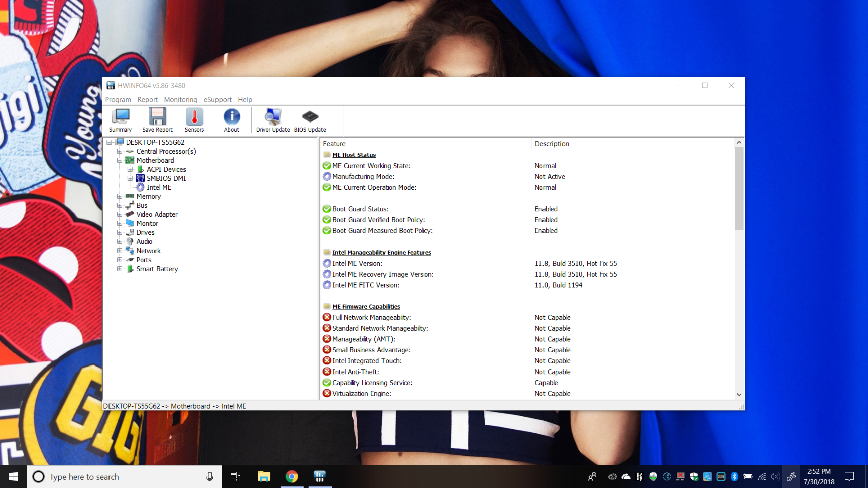Screen dimensions: 868x488
Task: Open the volume tray icon
Action: click(x=774, y=477)
